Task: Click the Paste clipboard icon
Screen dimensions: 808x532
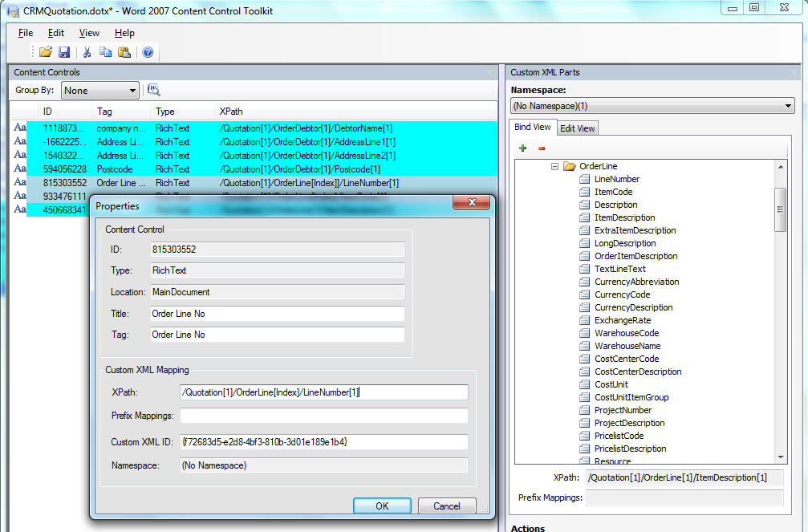Action: [x=124, y=52]
